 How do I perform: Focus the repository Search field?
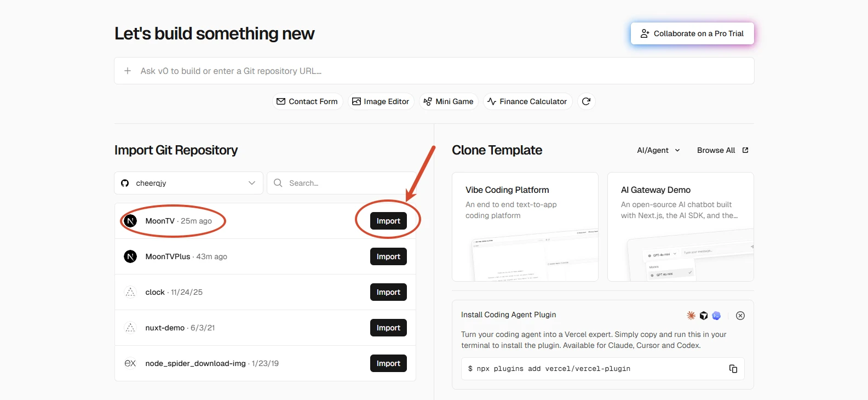tap(341, 183)
